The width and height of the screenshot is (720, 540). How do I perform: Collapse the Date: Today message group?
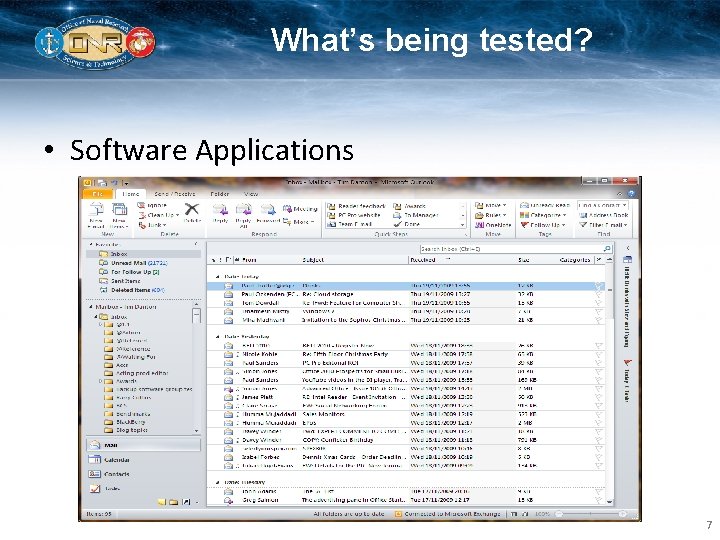pos(218,277)
